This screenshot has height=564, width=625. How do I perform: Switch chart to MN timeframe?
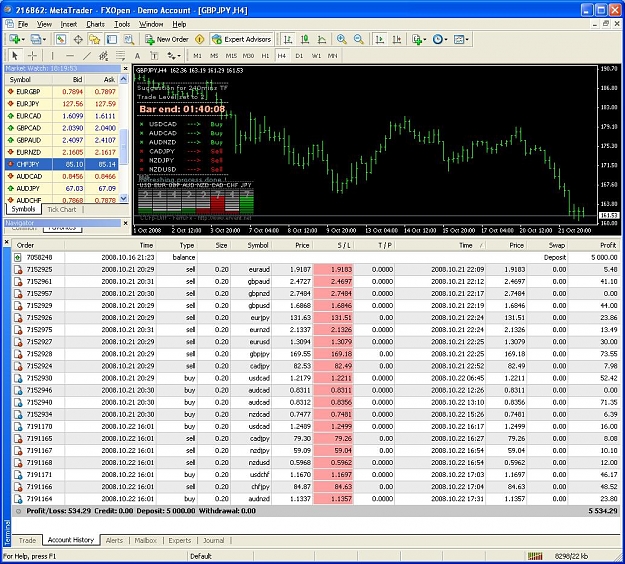[332, 56]
